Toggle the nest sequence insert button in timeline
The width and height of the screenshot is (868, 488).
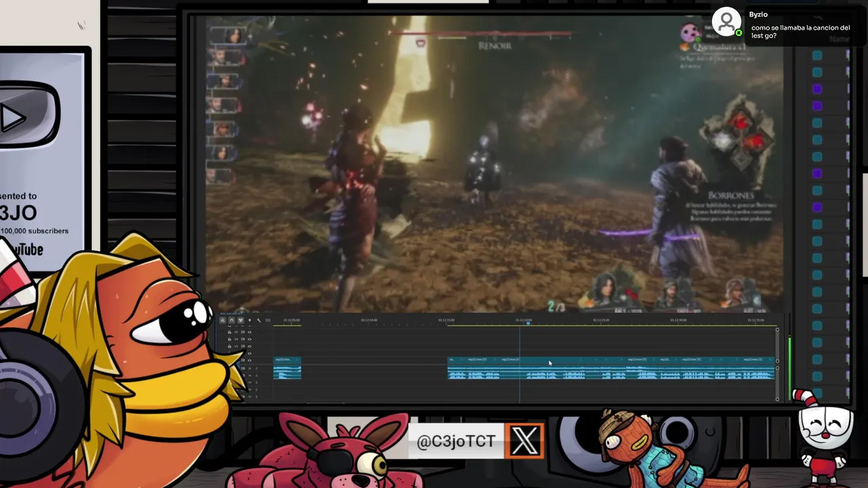click(x=222, y=320)
